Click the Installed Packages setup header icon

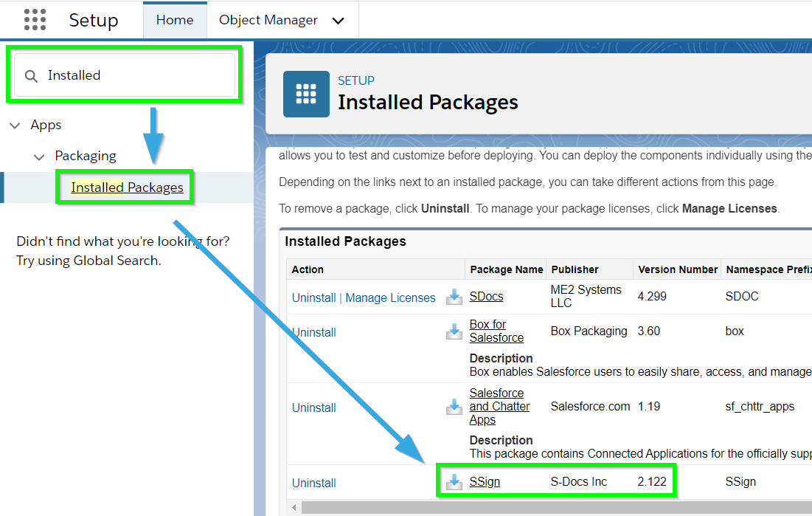[306, 94]
